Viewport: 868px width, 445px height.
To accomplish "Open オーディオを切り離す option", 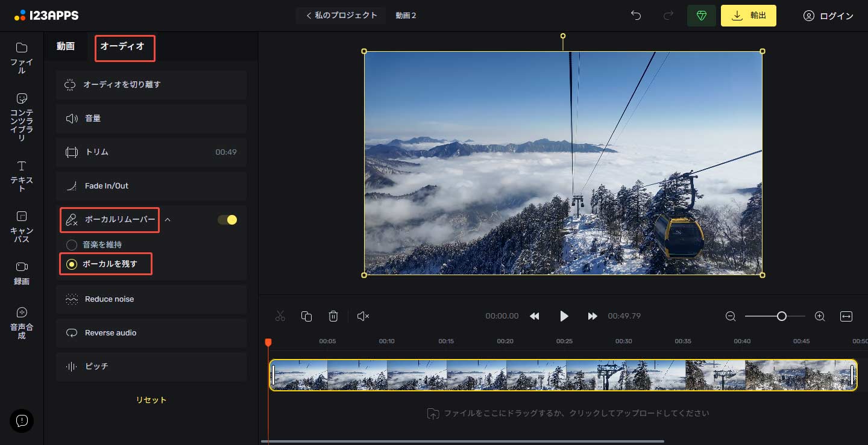I will coord(151,85).
